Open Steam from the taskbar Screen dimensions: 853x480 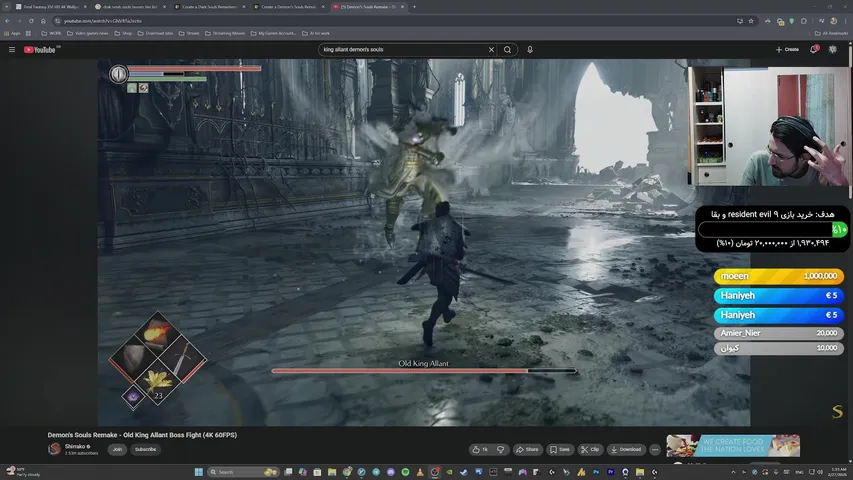pos(464,472)
